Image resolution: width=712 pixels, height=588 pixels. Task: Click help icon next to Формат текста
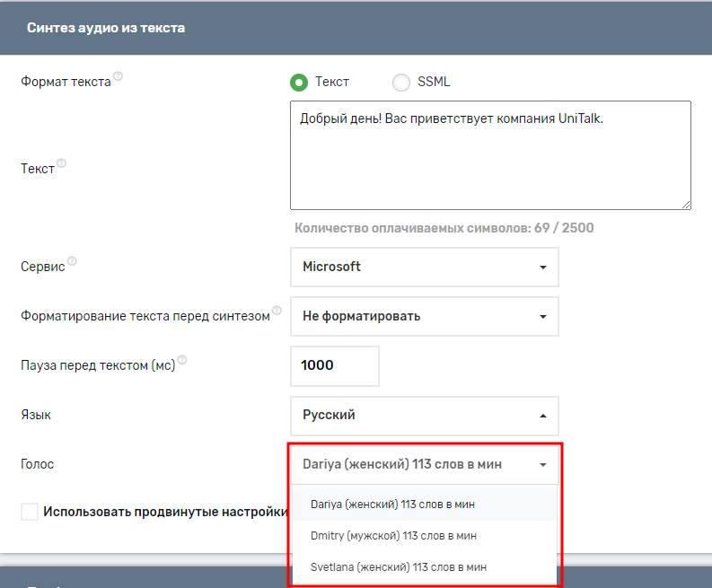(118, 76)
